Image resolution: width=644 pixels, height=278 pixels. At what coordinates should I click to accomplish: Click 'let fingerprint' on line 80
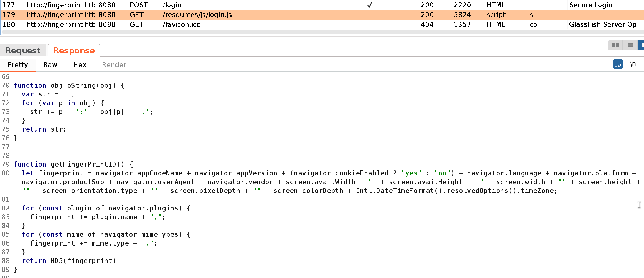[x=52, y=173]
